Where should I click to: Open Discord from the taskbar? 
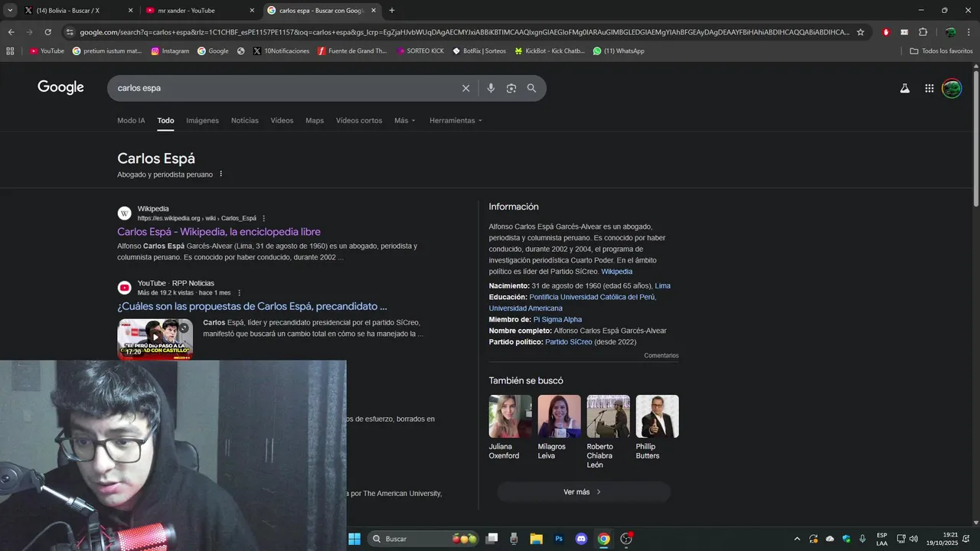point(581,539)
